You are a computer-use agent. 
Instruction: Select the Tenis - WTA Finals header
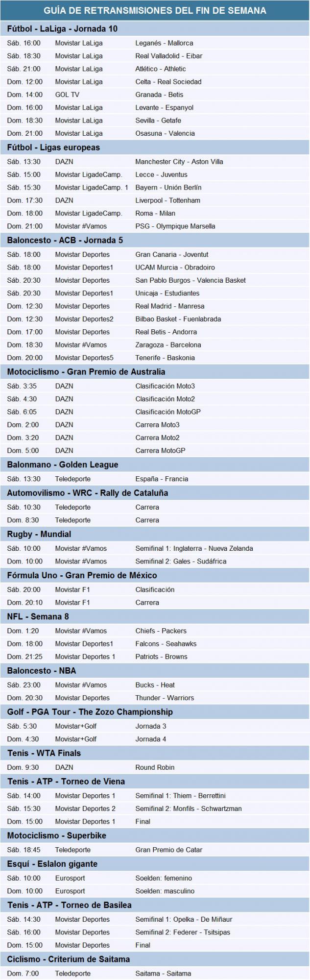tap(44, 753)
